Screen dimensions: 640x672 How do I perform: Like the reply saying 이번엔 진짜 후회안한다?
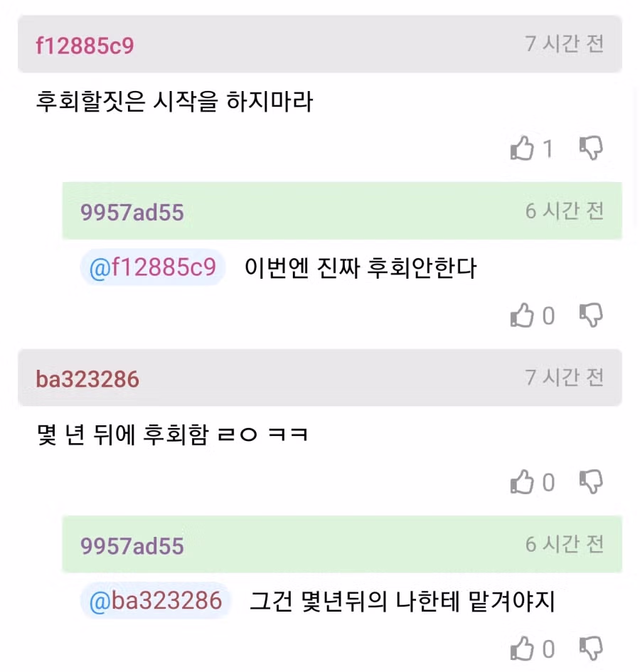[523, 316]
